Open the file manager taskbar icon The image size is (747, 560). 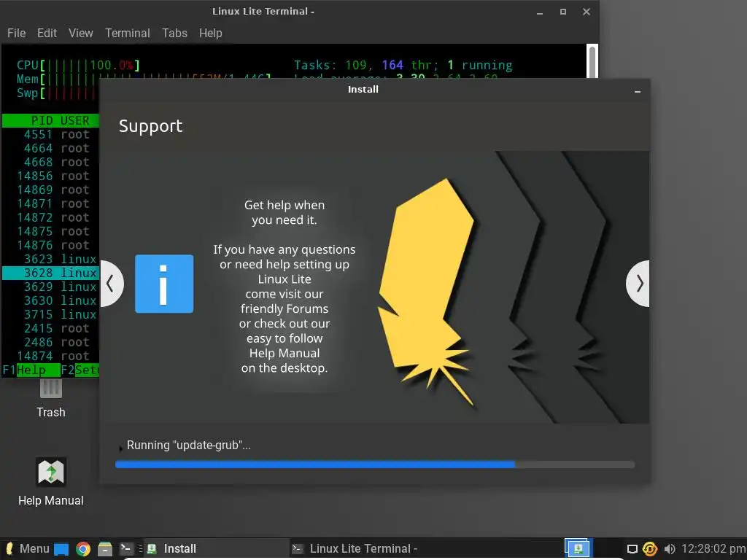pos(105,549)
